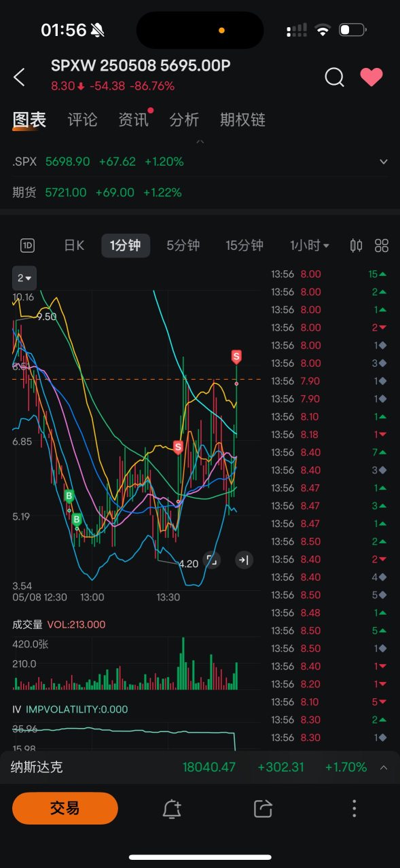
Task: Toggle the pink heart favorite icon
Action: click(x=371, y=77)
